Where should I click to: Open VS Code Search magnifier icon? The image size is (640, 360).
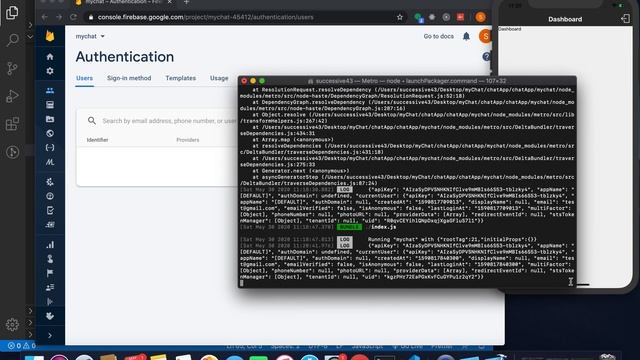pos(12,40)
